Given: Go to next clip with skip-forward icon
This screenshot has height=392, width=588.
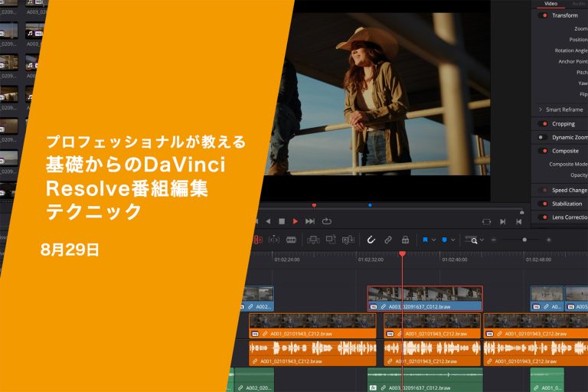Looking at the screenshot, I should [503, 222].
